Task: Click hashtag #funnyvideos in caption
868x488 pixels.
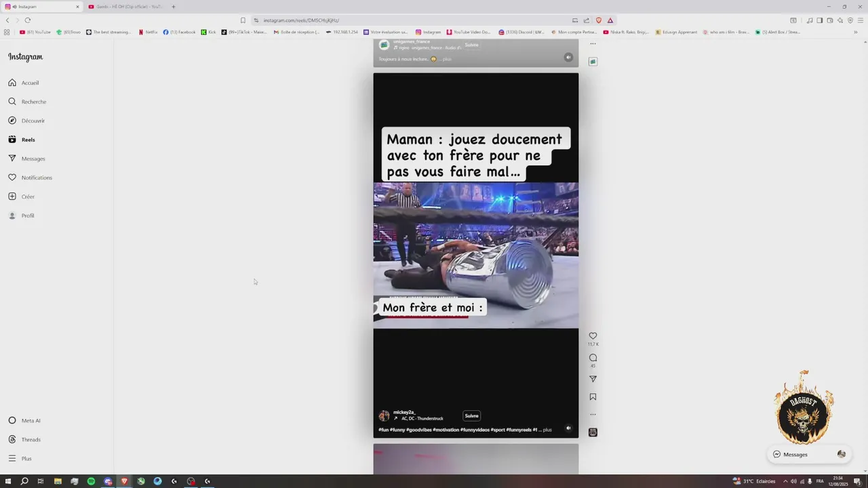Action: [x=475, y=430]
